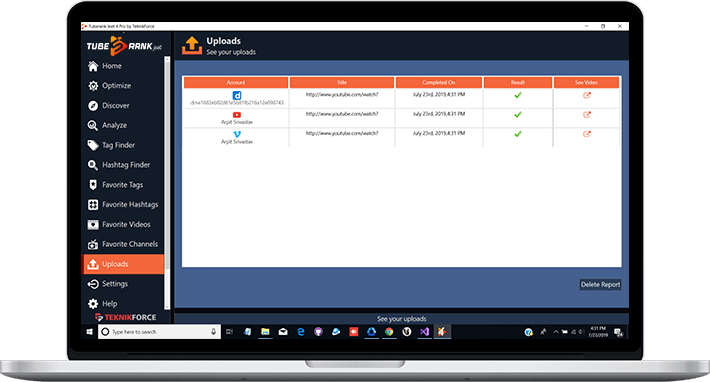Click the Favorite Channels icon
710x382 pixels.
pyautogui.click(x=93, y=244)
